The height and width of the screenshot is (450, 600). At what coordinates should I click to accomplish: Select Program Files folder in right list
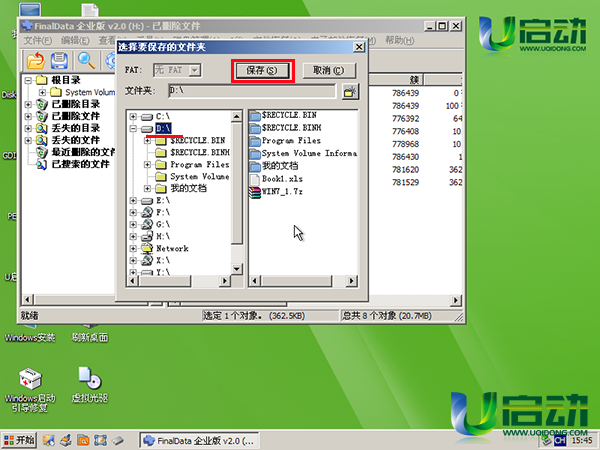tap(285, 140)
